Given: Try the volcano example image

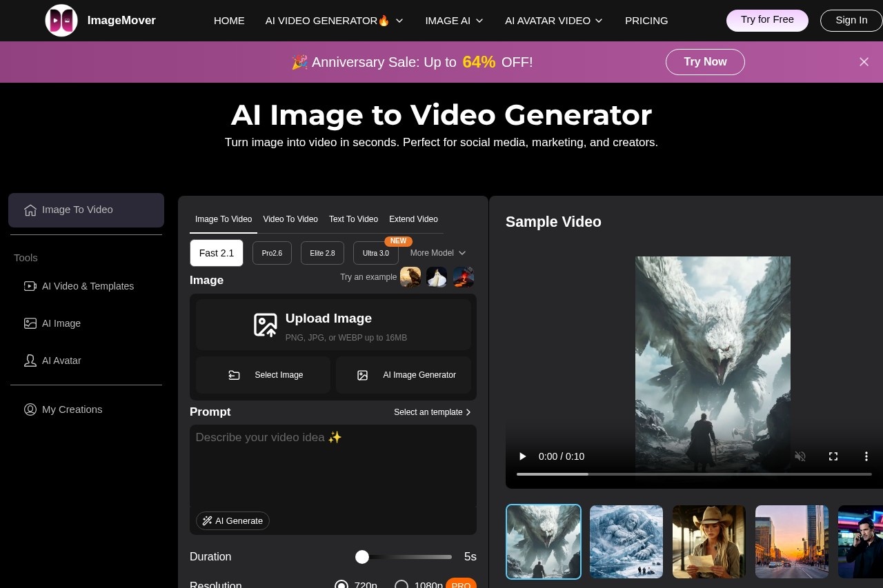Looking at the screenshot, I should click(x=464, y=277).
